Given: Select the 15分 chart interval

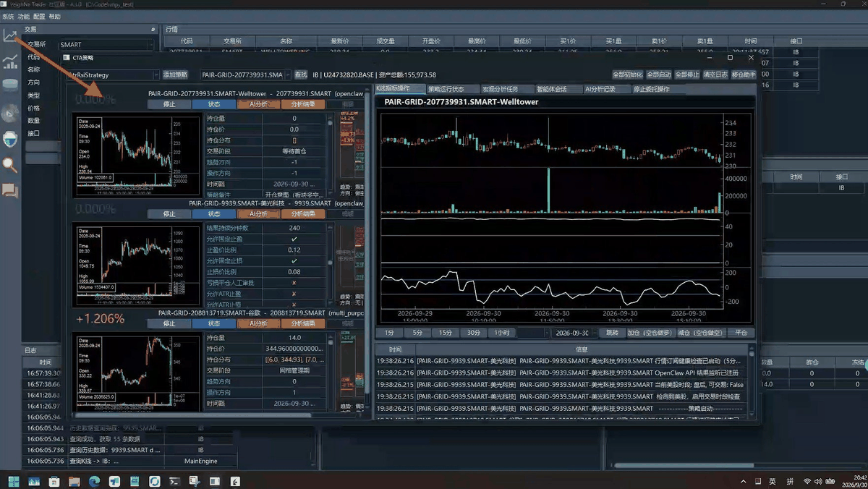Looking at the screenshot, I should click(x=445, y=333).
